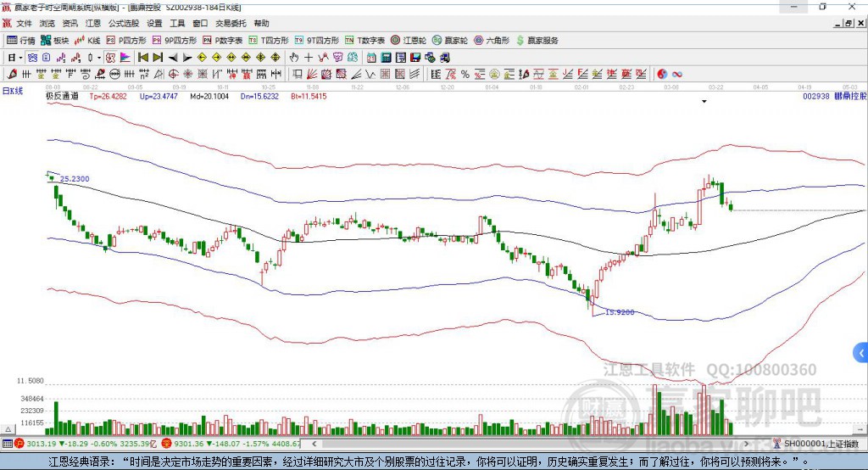Toggle the purple staircase bars indicator

click(61, 57)
